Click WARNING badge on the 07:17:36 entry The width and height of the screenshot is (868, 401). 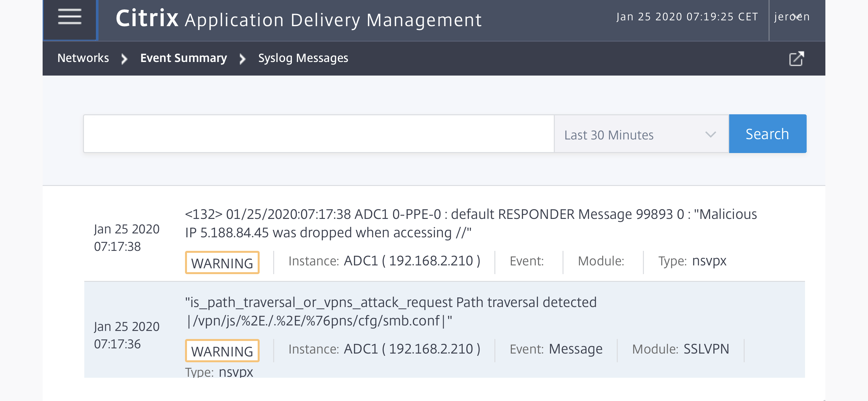[222, 351]
